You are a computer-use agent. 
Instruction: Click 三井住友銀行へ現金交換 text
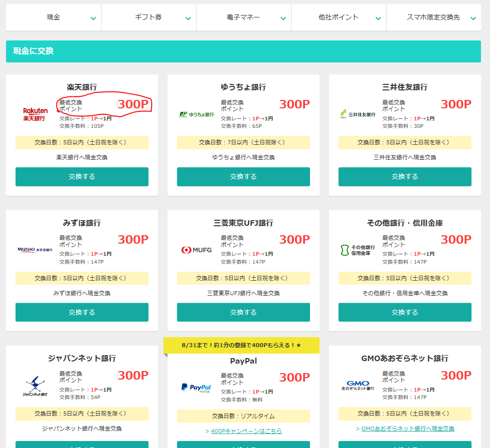coord(405,157)
